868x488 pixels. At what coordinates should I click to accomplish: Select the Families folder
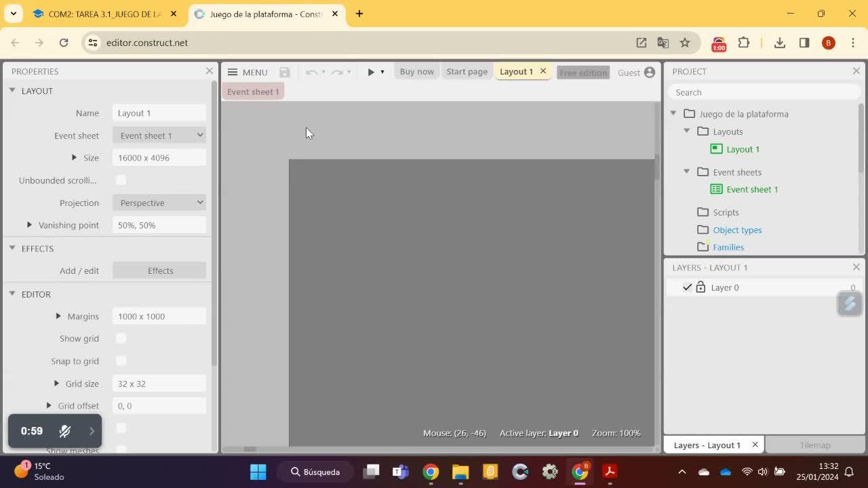pos(728,247)
